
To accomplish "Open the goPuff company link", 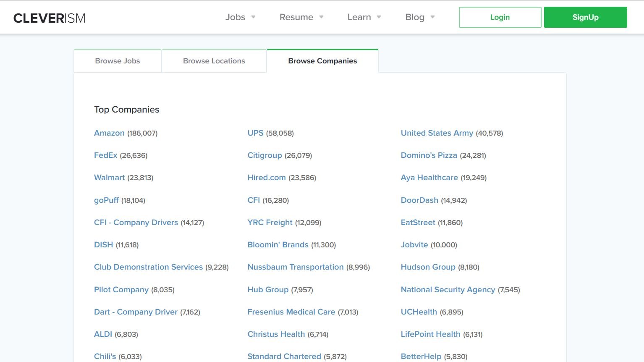I will tap(106, 200).
